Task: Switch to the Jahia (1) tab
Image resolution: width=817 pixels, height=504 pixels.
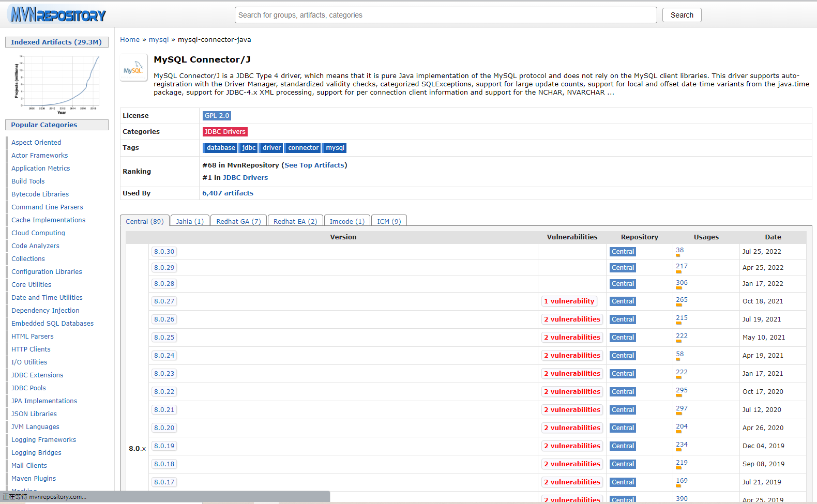Action: (190, 221)
